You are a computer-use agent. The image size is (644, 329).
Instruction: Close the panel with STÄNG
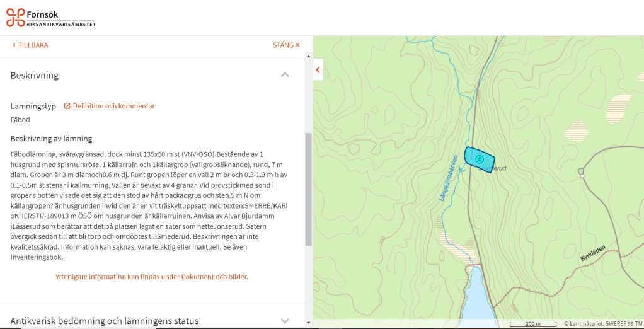pos(286,45)
